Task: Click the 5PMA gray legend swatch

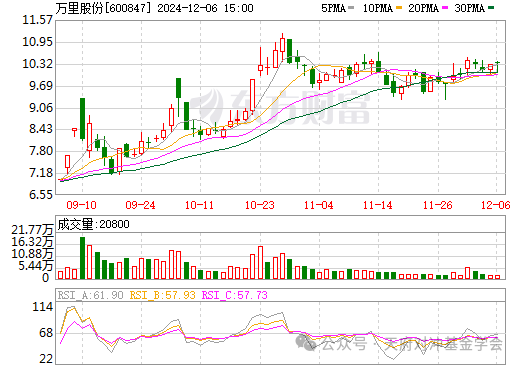Action: 351,8
